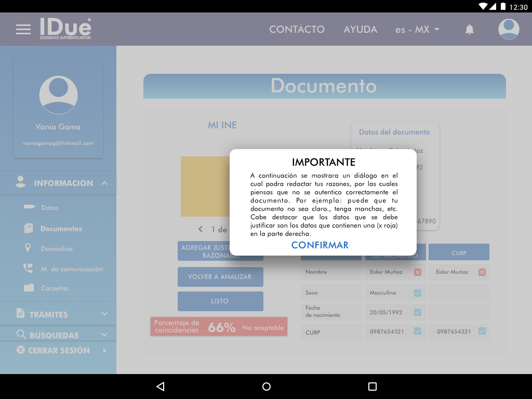Click the 66% coincidencias percentage bar

[219, 327]
